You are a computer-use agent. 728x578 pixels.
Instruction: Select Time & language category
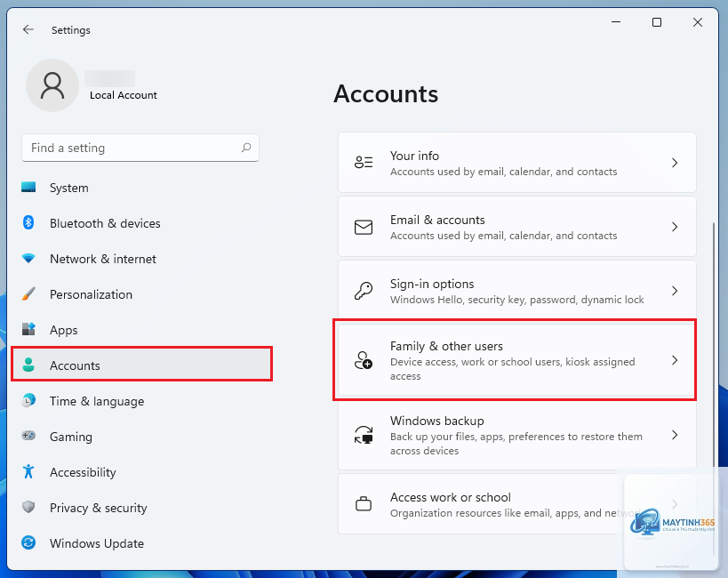[x=97, y=401]
